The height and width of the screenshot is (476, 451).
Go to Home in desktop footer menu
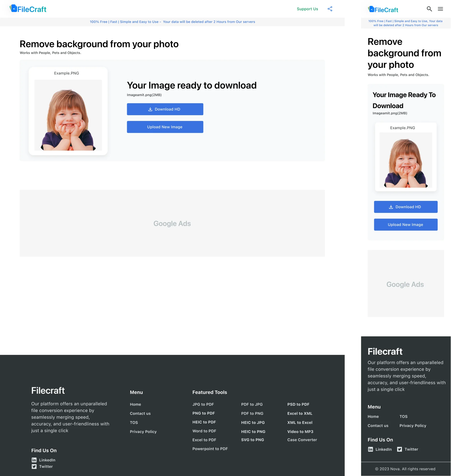tap(135, 404)
